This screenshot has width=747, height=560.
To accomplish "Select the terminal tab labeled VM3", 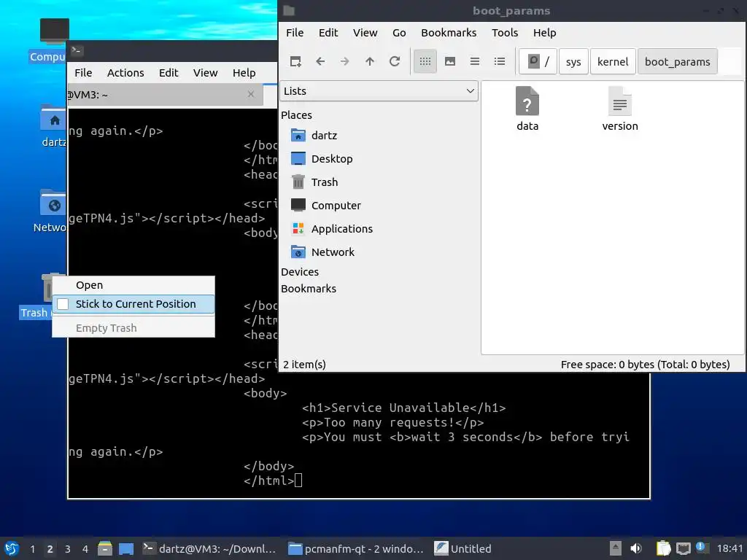I will coord(164,94).
